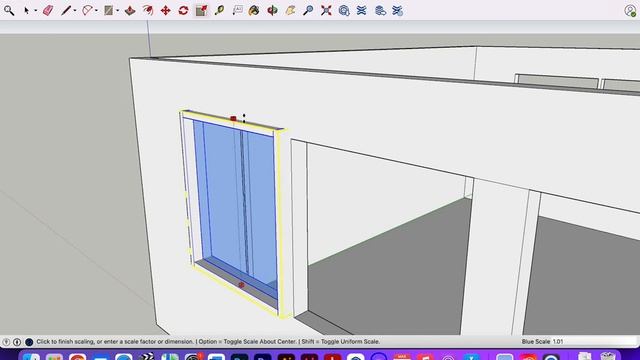Choose the Offset tool
The height and width of the screenshot is (360, 640).
point(148,11)
